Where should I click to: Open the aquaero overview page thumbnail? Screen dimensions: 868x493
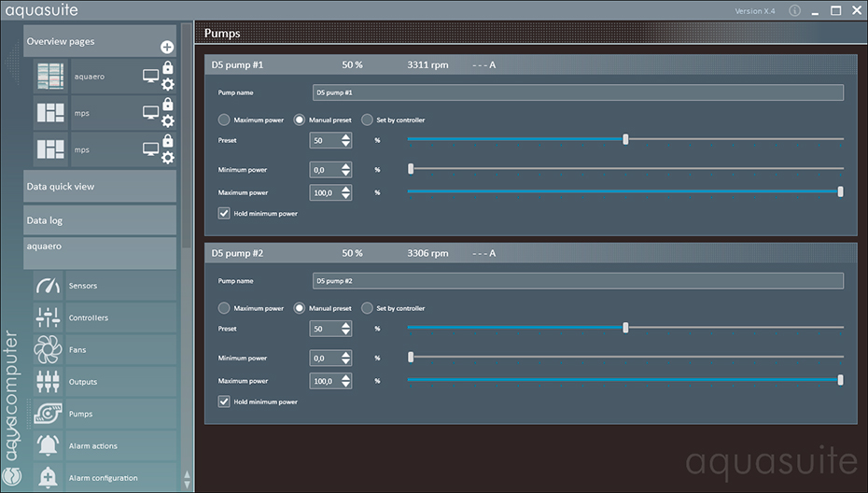50,77
